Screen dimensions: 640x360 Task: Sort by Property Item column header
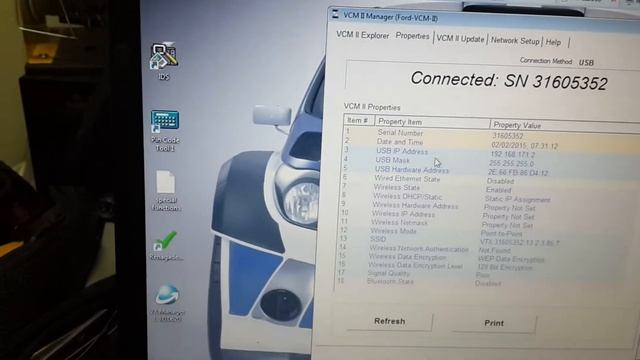[432, 122]
